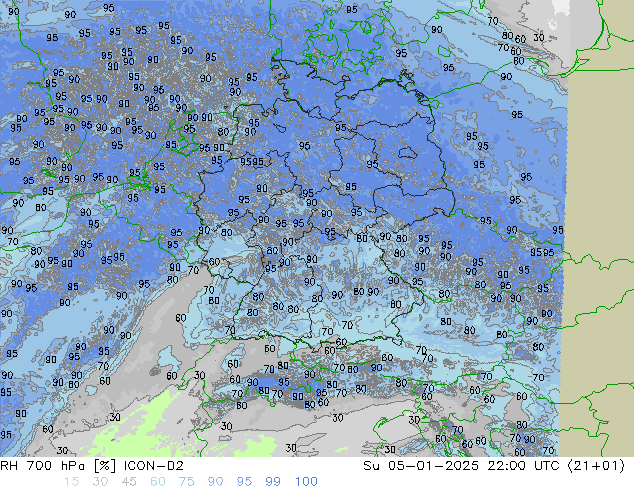Select the 15 value in the color legend
Screen dimensions: 634x490
coord(71,482)
